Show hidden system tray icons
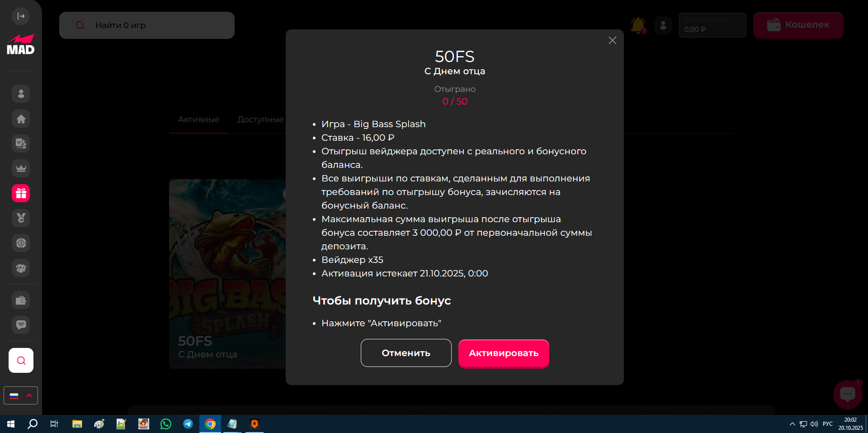The height and width of the screenshot is (433, 868). tap(792, 424)
